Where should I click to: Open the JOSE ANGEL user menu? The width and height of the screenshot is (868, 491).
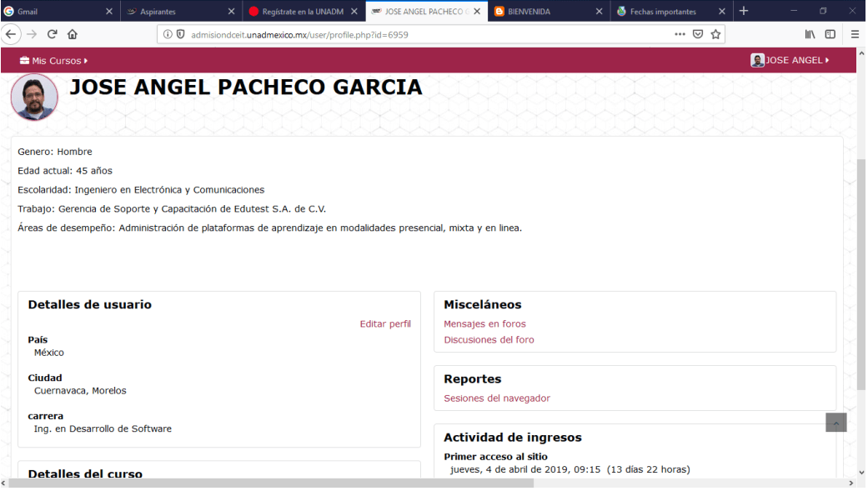click(x=792, y=60)
